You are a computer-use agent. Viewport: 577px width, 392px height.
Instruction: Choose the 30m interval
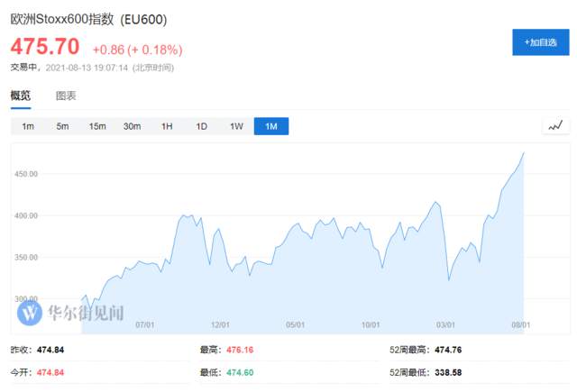(x=132, y=126)
